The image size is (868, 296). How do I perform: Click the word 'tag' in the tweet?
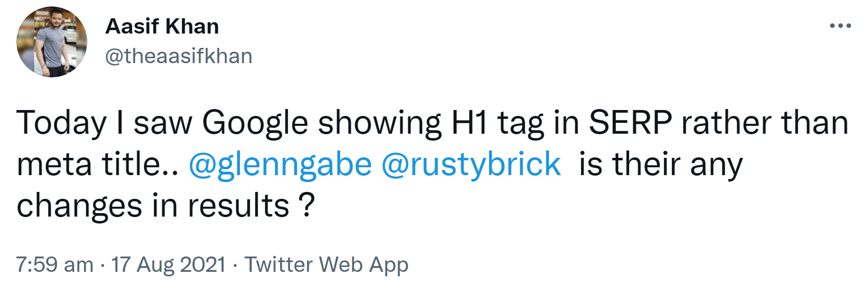coord(520,122)
